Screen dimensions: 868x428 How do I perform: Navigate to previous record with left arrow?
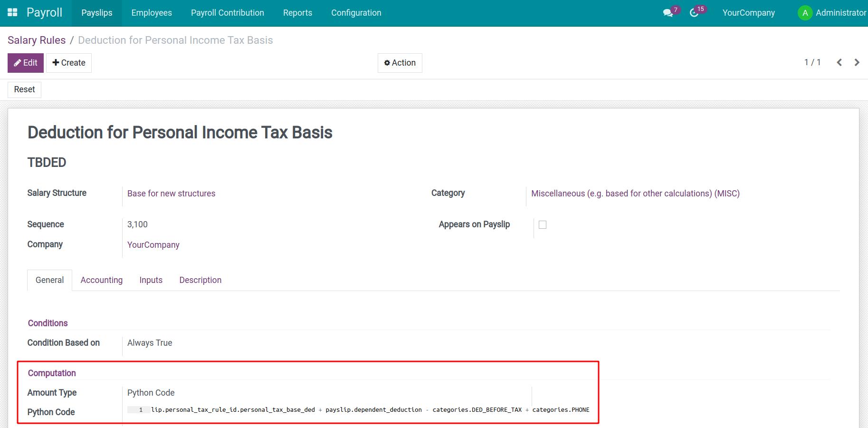point(839,62)
